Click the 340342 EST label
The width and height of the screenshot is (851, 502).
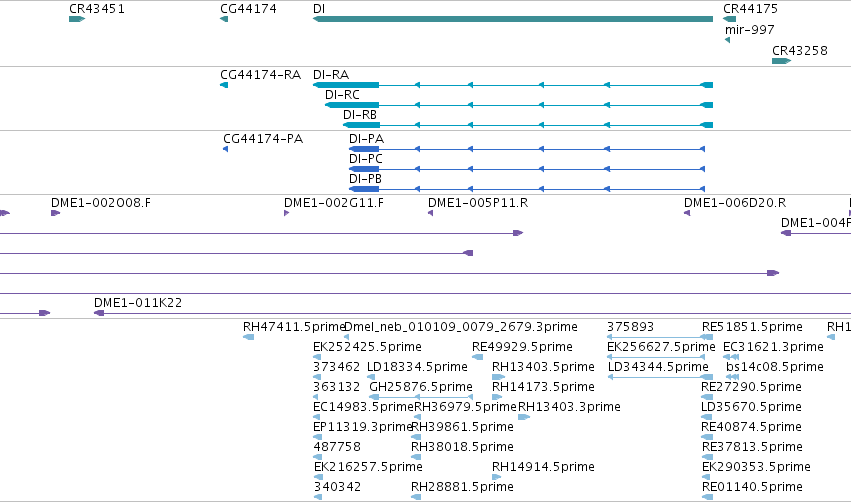point(337,487)
